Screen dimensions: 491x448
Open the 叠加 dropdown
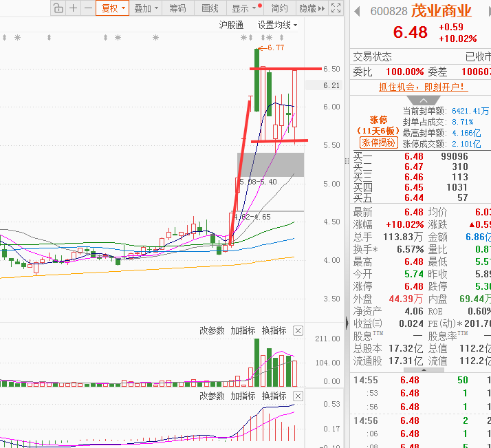click(x=146, y=8)
